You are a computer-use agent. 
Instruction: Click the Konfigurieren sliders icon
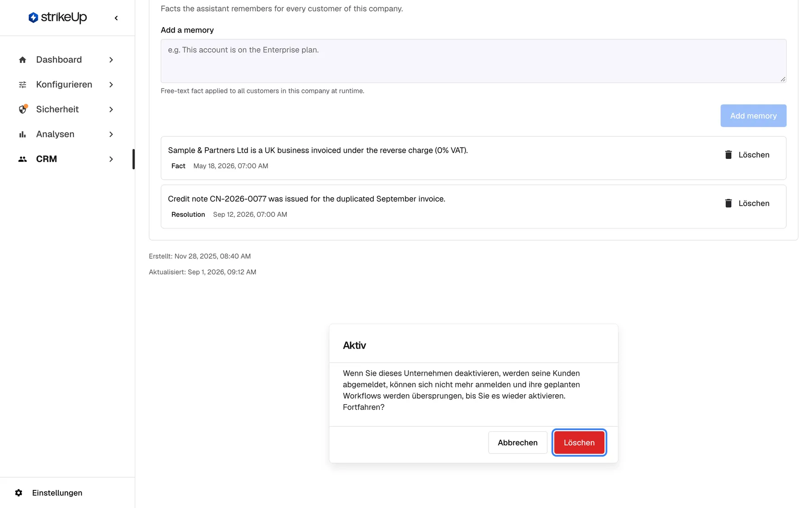23,84
